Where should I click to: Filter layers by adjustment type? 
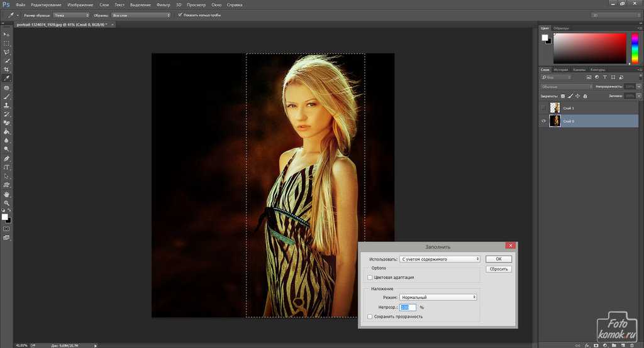point(597,77)
